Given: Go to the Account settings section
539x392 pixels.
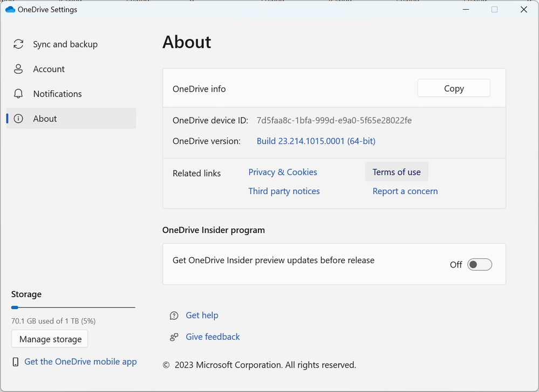Looking at the screenshot, I should click(x=49, y=69).
